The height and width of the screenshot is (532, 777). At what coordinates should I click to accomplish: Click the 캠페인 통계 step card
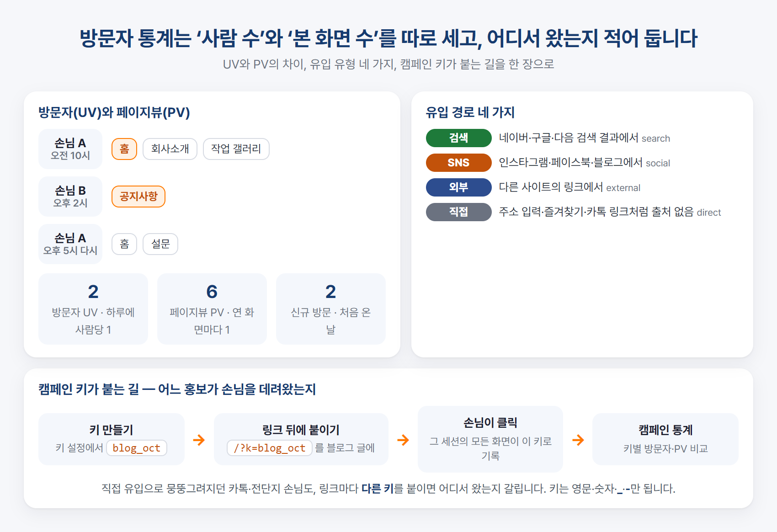665,439
